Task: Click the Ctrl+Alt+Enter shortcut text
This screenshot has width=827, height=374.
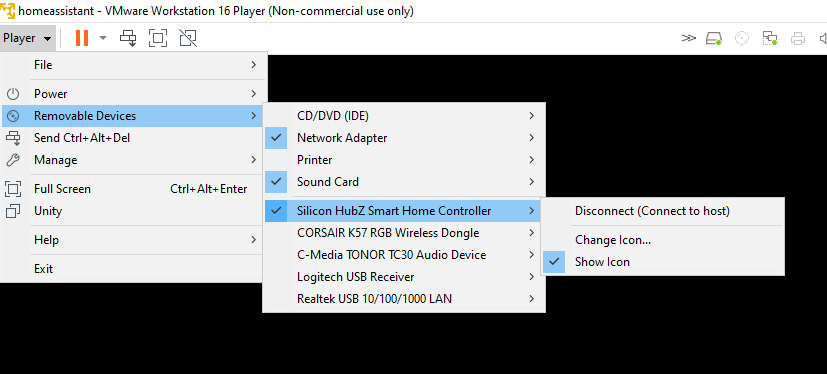Action: [x=208, y=188]
